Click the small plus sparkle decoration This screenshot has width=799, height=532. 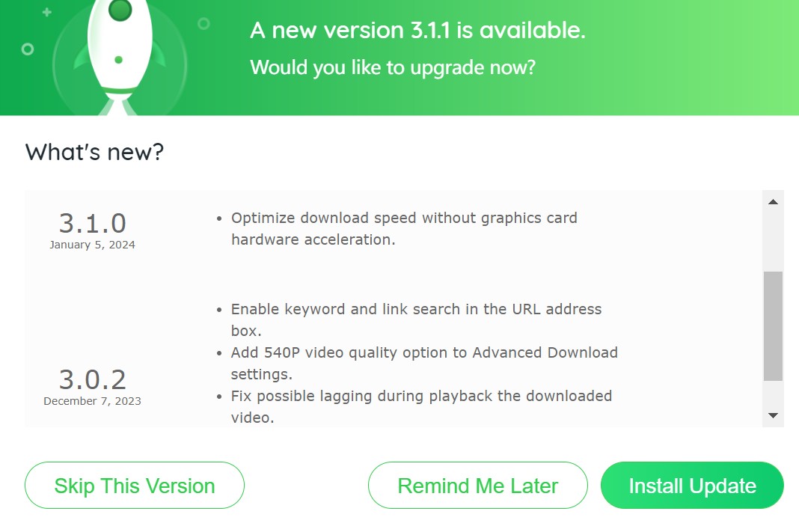pyautogui.click(x=47, y=12)
